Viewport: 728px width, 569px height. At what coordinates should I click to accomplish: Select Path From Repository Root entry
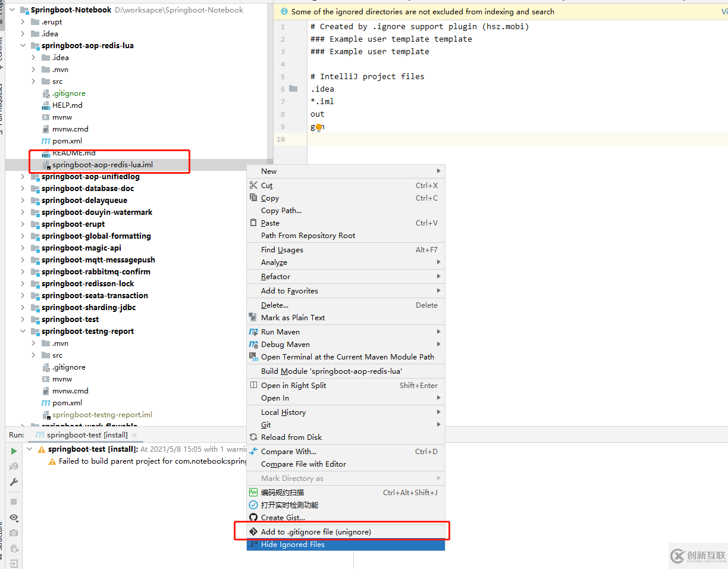coord(346,236)
